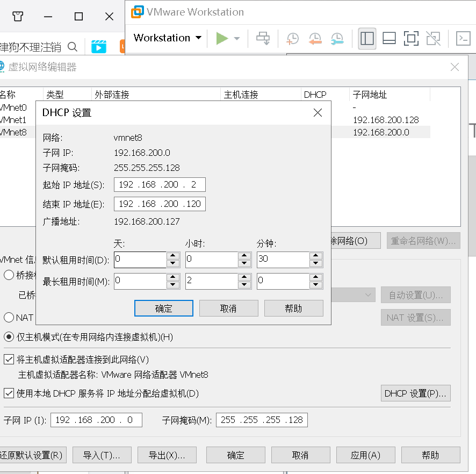Click the 主机连接 column header
The width and height of the screenshot is (476, 474).
coord(261,95)
